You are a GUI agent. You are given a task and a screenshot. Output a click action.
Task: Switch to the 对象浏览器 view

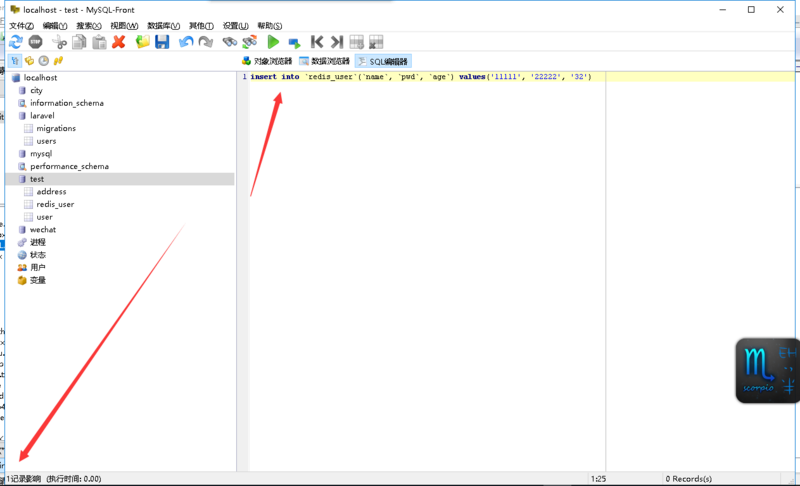coord(267,61)
